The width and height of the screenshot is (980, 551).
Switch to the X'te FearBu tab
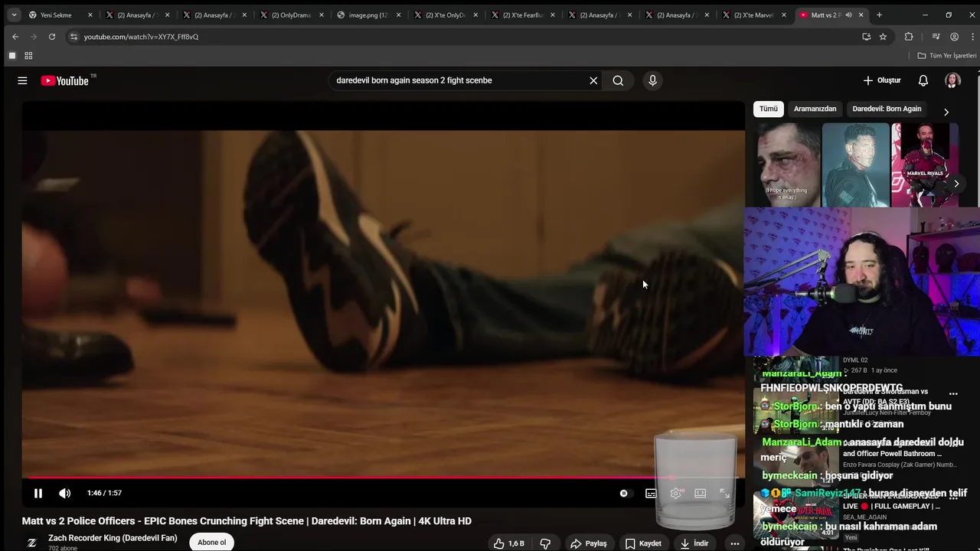coord(523,15)
